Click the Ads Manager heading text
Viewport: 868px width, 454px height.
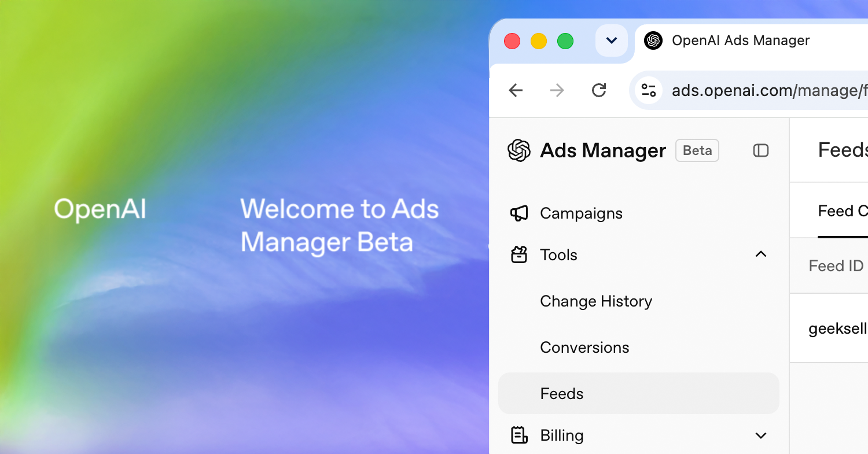[603, 150]
